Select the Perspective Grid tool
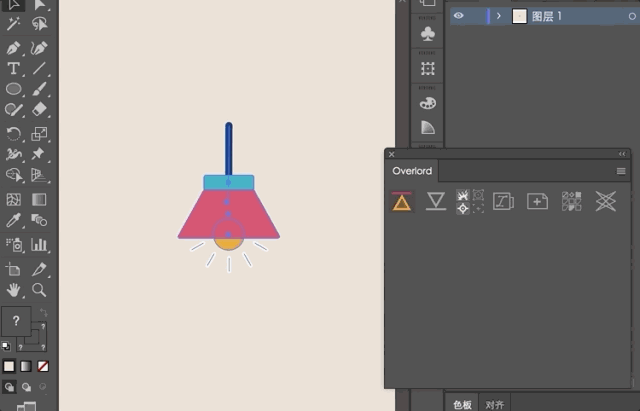640x411 pixels. 39,175
